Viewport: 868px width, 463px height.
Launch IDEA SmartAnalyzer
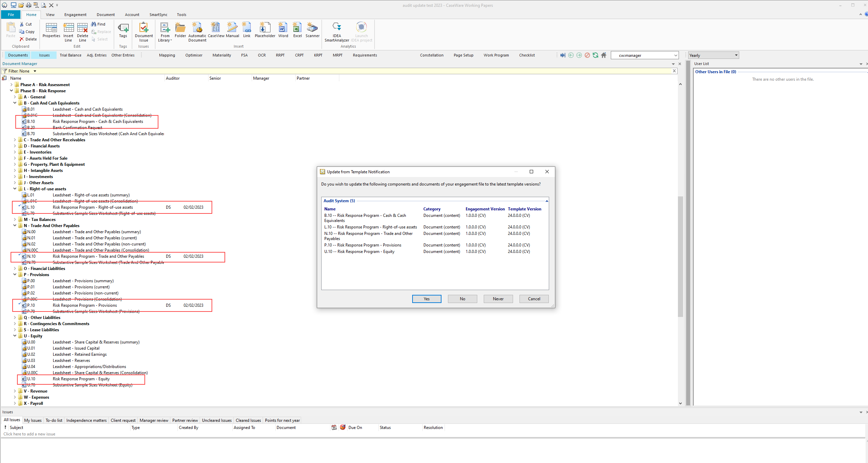[337, 32]
